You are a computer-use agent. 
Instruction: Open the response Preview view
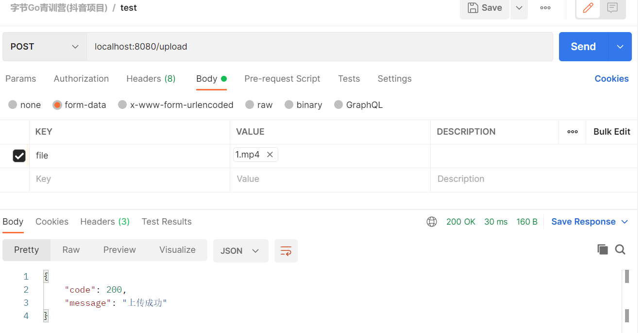point(119,250)
